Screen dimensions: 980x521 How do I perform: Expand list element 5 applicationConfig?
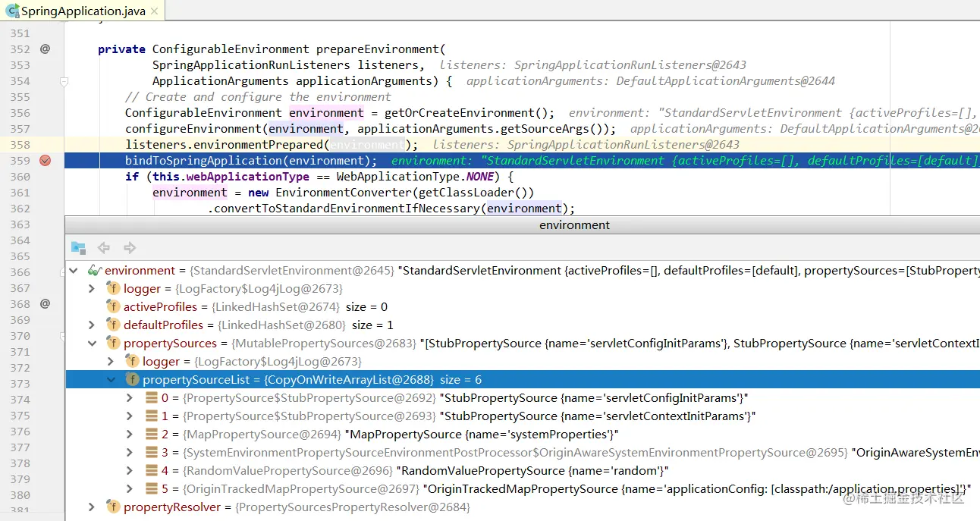point(130,488)
